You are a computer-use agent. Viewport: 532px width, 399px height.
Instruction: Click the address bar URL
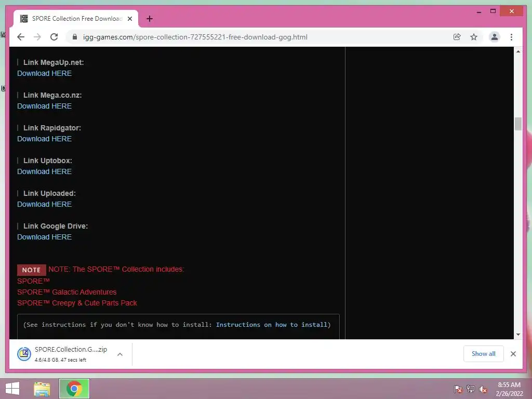coord(195,37)
